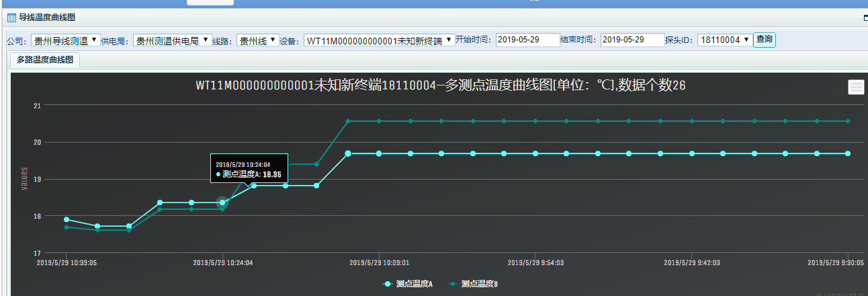Click the 开始时间 date input field
Screen dimensions: 868x296
click(x=527, y=40)
